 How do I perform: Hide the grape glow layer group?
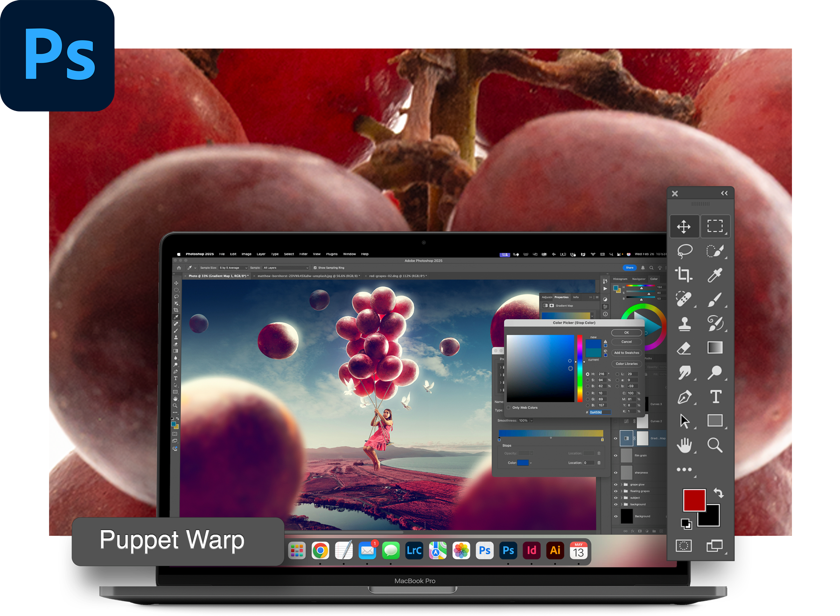[616, 484]
